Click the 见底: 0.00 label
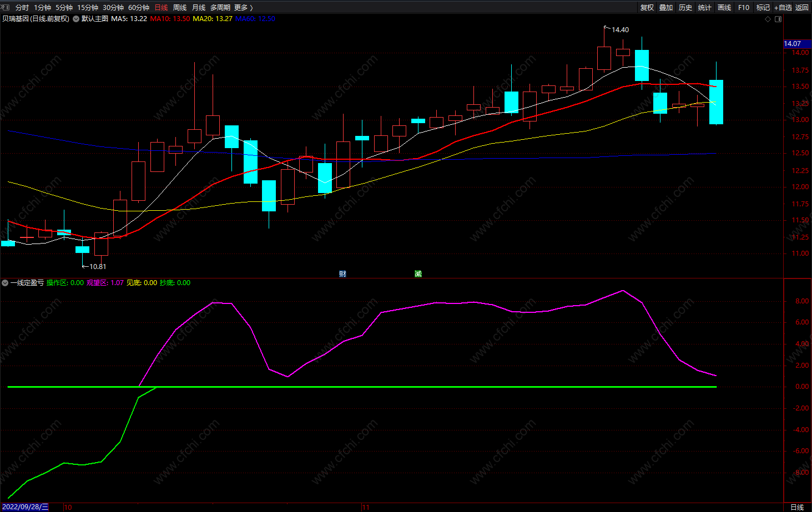812x512 pixels. click(x=142, y=283)
